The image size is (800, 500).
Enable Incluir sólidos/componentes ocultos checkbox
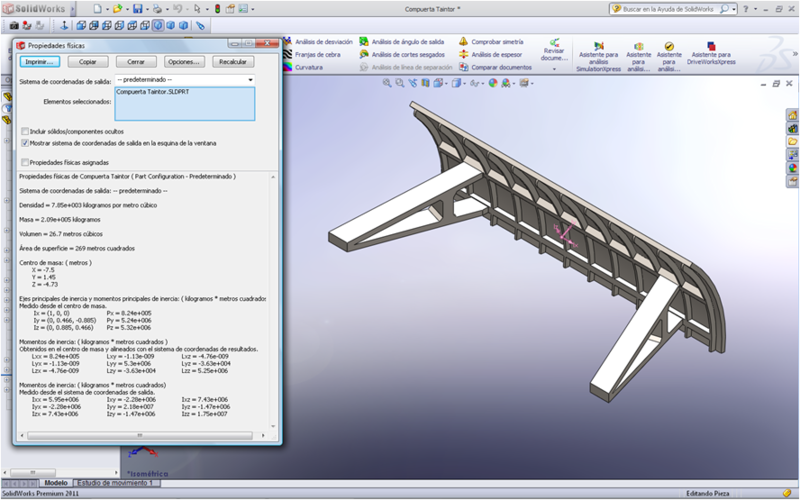point(25,131)
